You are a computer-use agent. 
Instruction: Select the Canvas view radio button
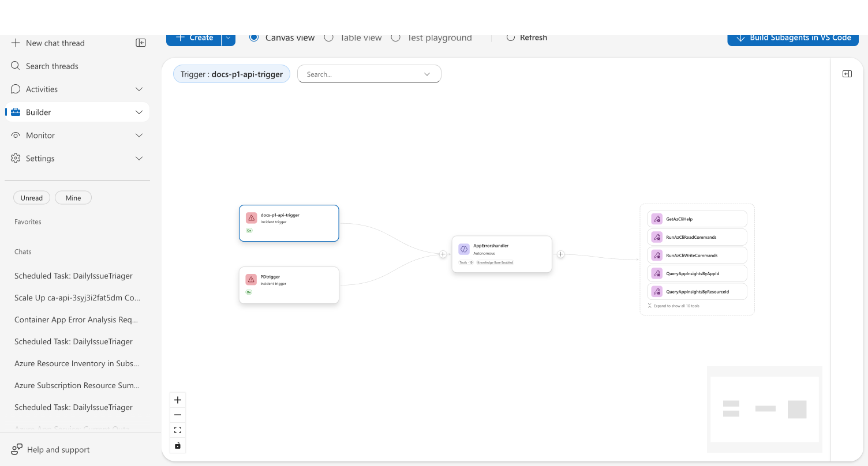[x=254, y=37]
